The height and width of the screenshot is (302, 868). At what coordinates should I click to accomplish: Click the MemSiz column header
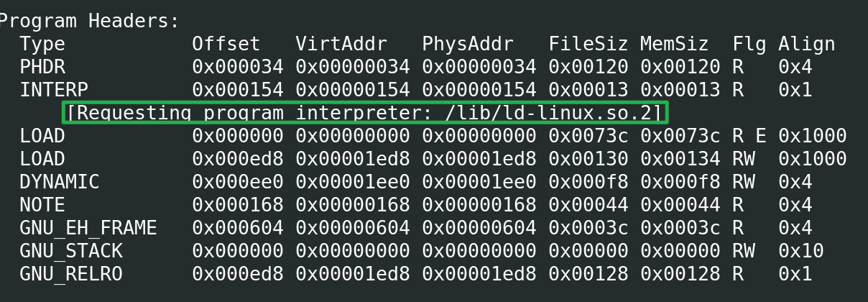(674, 44)
